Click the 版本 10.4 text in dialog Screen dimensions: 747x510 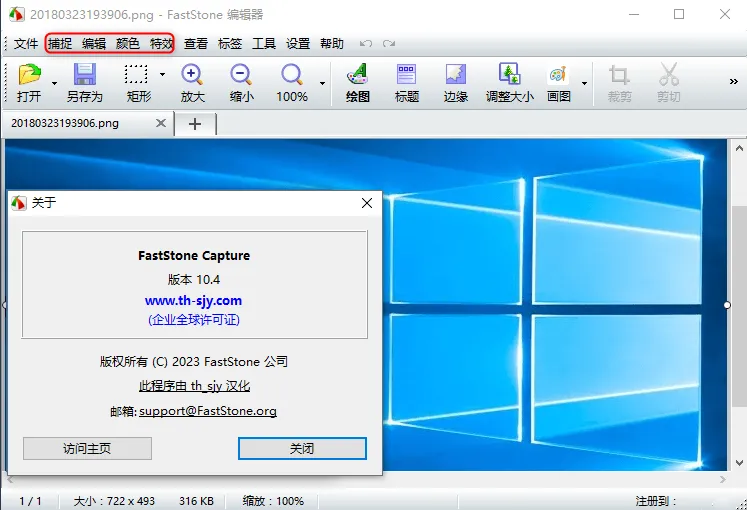(194, 280)
